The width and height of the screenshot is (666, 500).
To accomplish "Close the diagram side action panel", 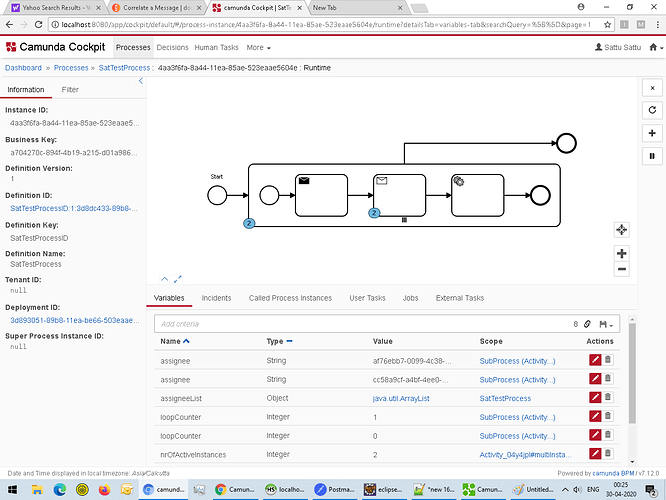I will click(x=652, y=88).
